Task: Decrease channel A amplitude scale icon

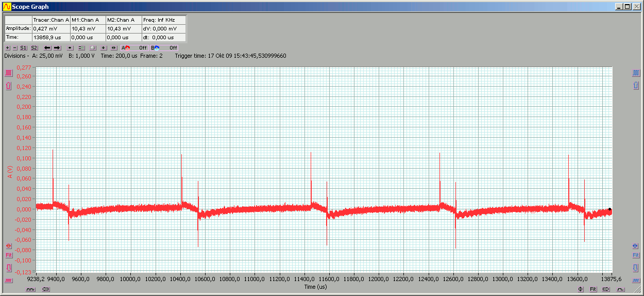Action: pyautogui.click(x=8, y=279)
